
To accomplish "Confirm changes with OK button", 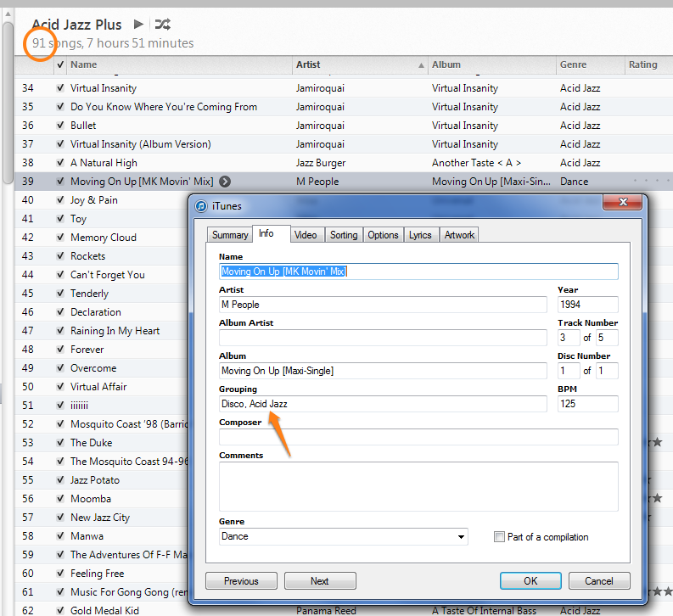I will tap(530, 581).
